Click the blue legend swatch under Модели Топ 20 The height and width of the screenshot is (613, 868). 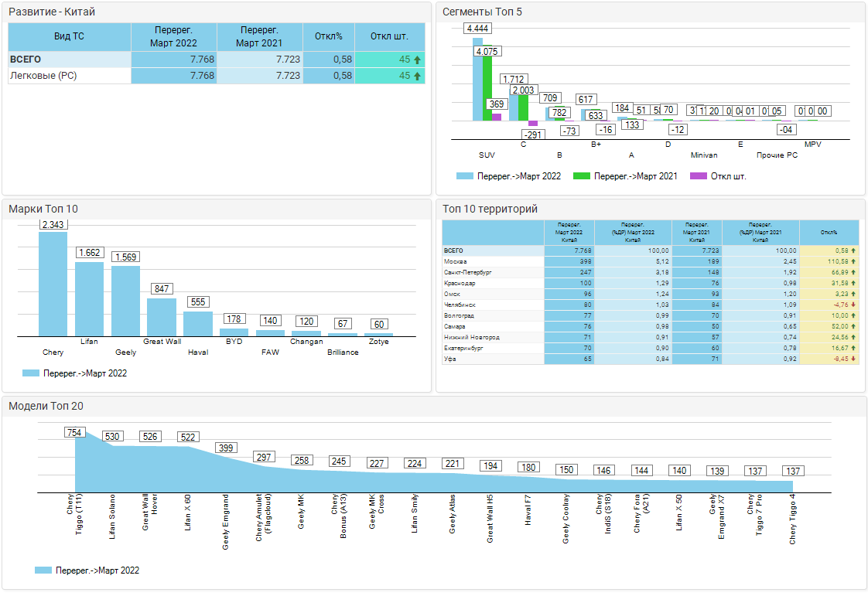pos(43,570)
